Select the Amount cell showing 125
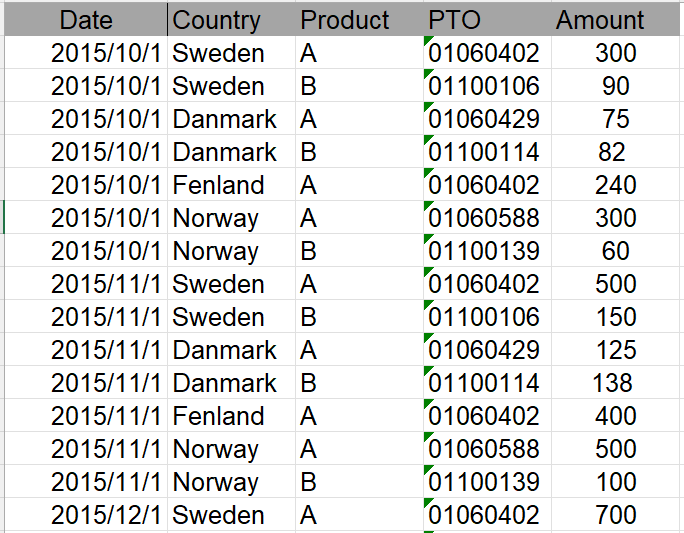This screenshot has width=684, height=533. click(616, 349)
